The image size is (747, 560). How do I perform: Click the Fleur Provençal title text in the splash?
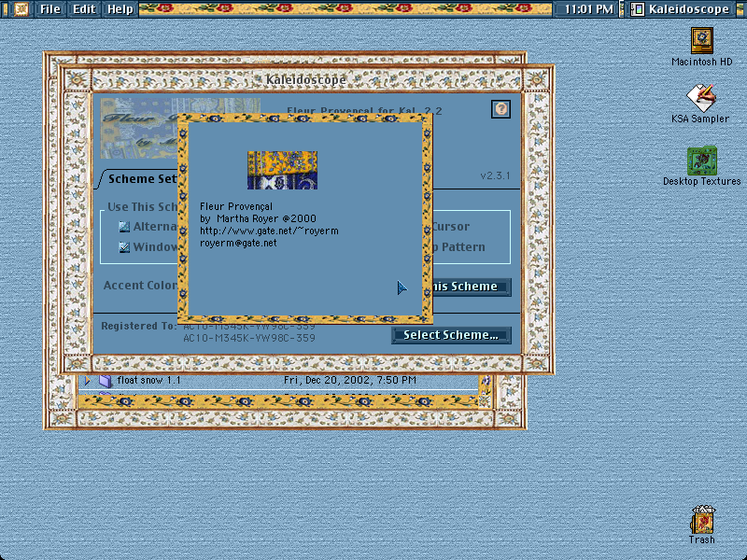coord(236,206)
